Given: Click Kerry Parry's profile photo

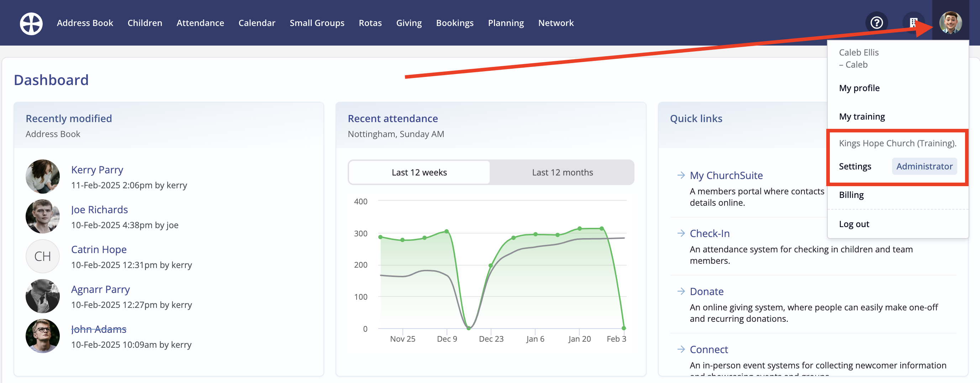Looking at the screenshot, I should 43,176.
